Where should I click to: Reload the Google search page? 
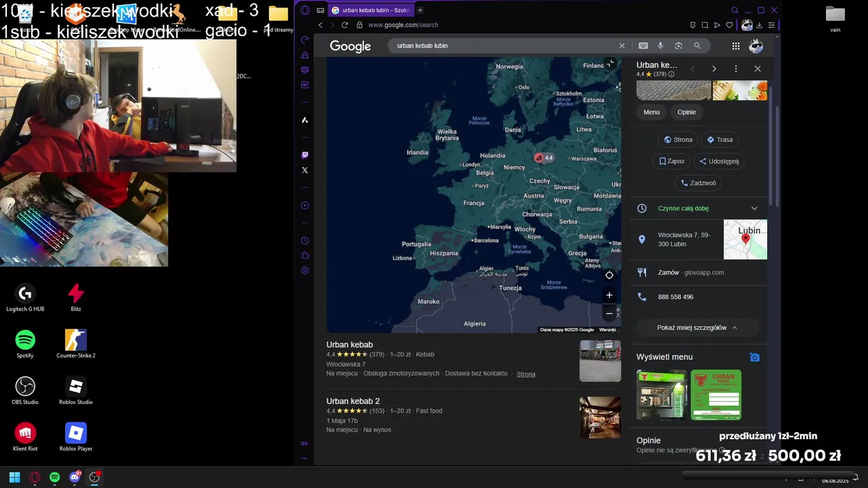[x=344, y=25]
